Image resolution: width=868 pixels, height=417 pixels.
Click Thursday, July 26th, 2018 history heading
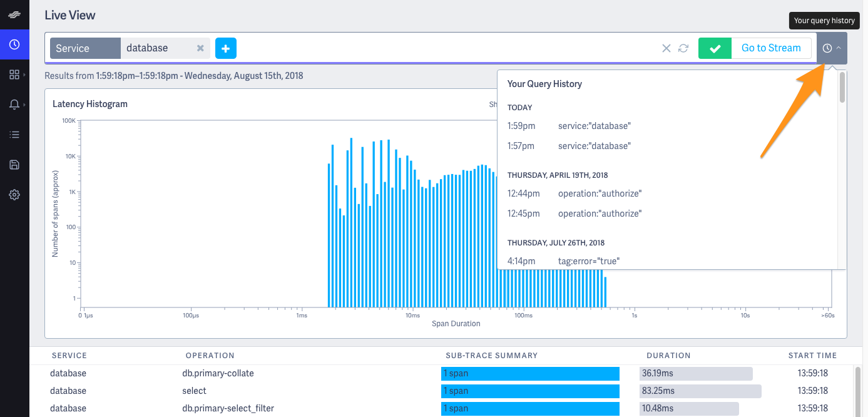[556, 243]
